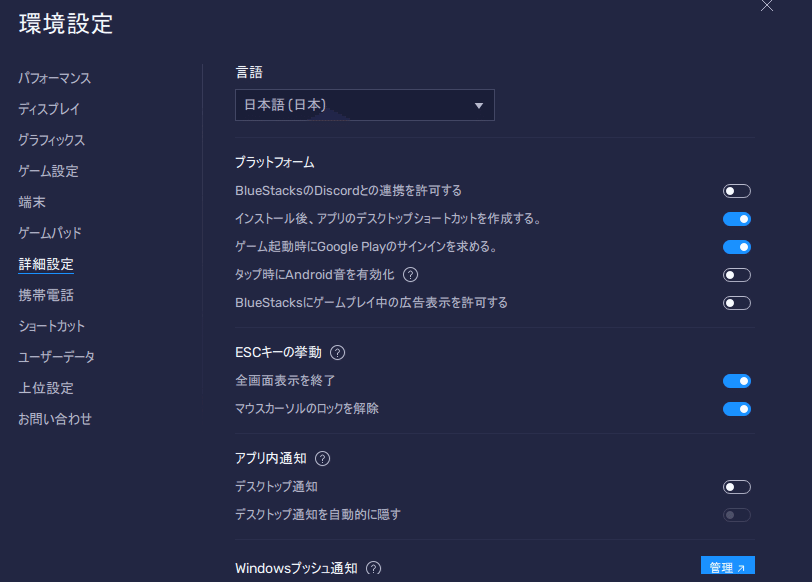Image resolution: width=812 pixels, height=582 pixels.
Task: Open the 端末 settings tab
Action: click(32, 202)
